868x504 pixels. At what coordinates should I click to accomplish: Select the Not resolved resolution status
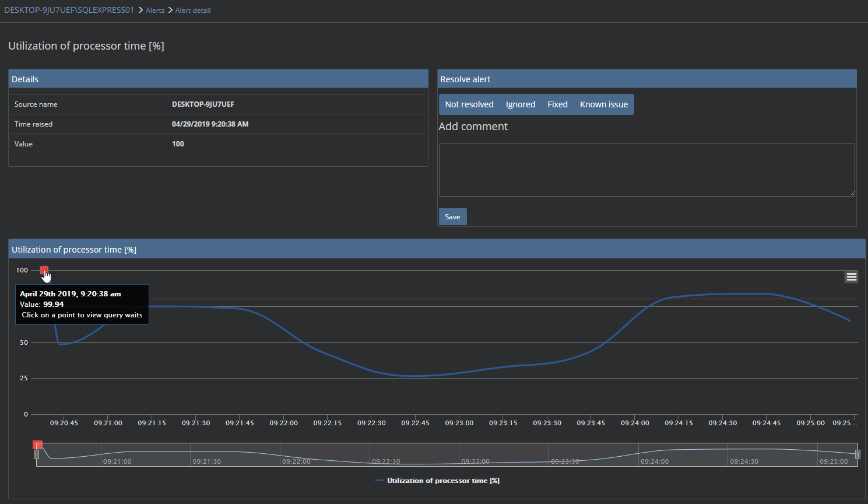click(468, 104)
